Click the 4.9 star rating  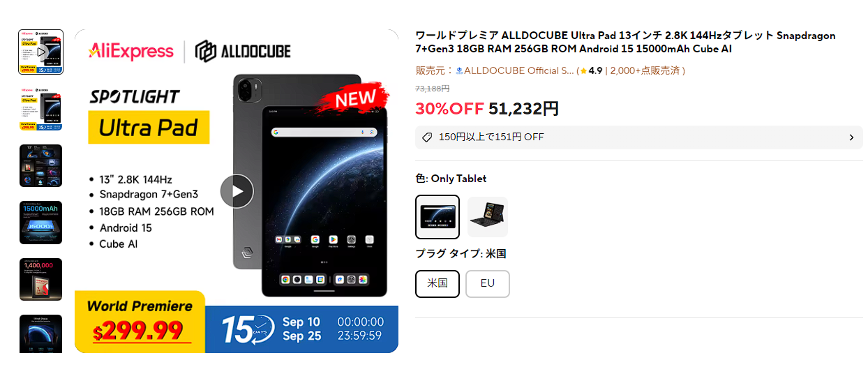(x=591, y=70)
